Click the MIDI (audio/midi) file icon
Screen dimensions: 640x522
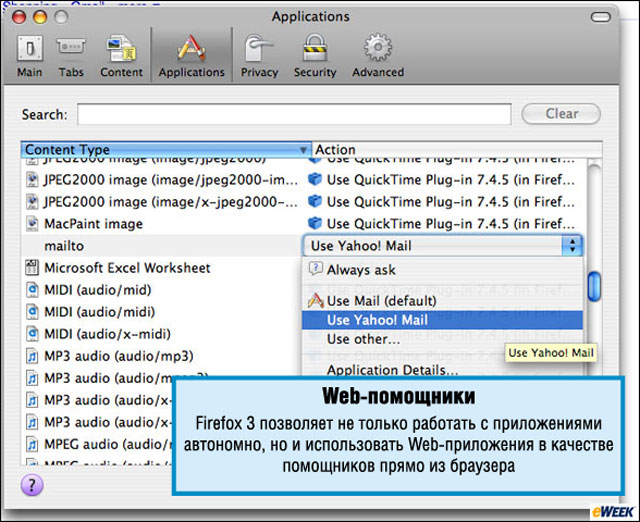click(x=32, y=312)
